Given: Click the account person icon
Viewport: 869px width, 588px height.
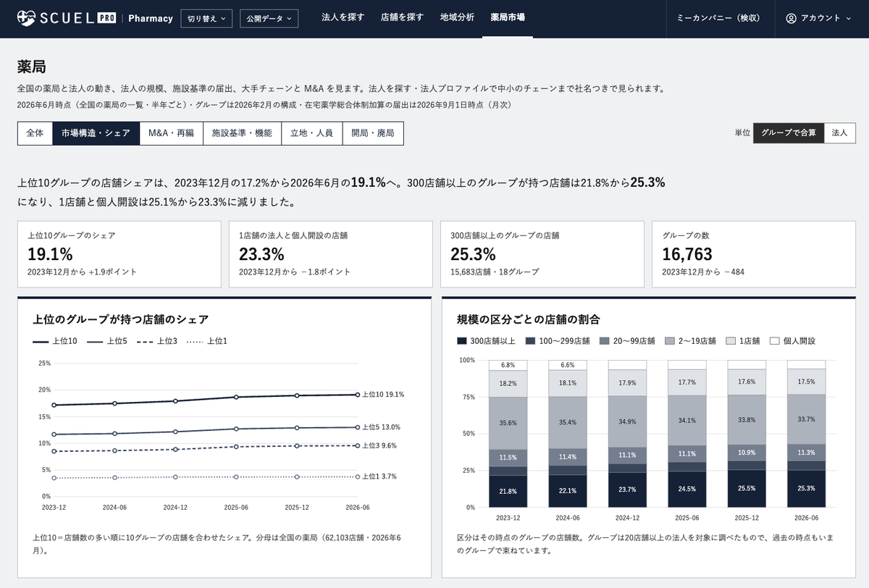Looking at the screenshot, I should click(791, 18).
